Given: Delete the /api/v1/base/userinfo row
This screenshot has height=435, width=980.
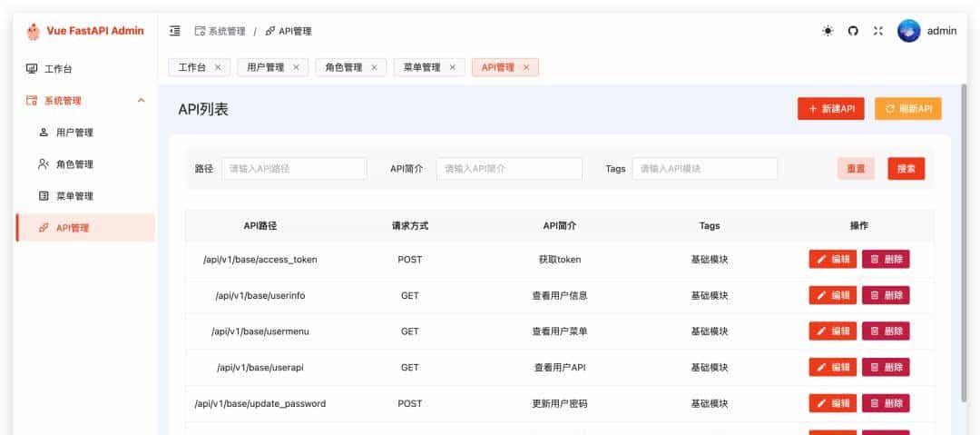Looking at the screenshot, I should tap(886, 295).
